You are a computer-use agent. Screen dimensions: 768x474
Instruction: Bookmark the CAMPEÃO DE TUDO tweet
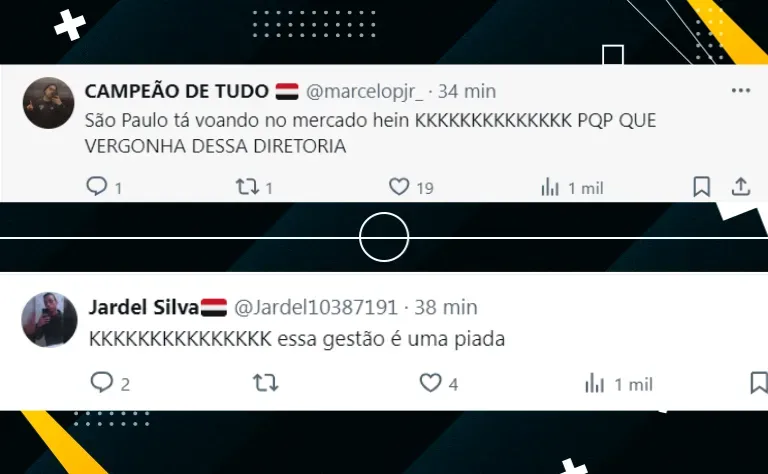pyautogui.click(x=701, y=187)
